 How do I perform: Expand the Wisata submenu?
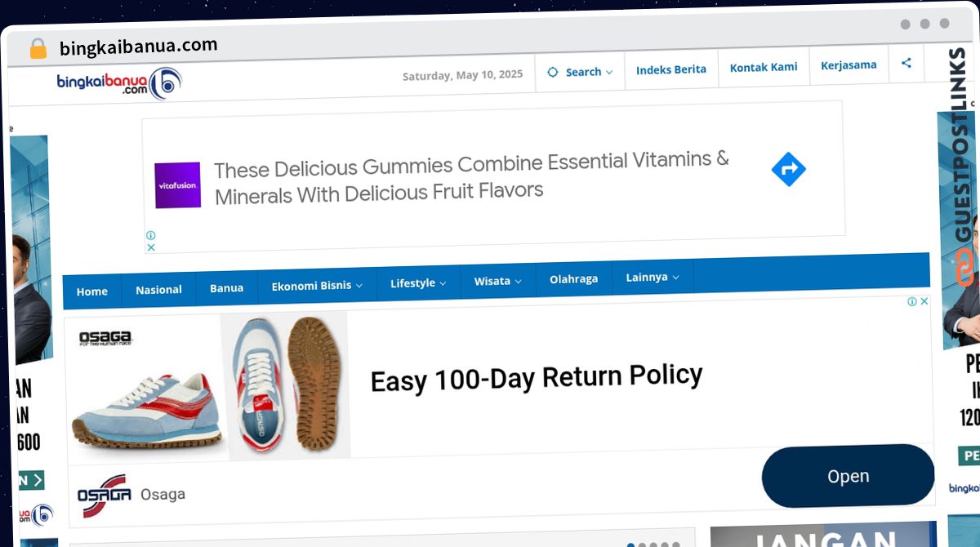click(497, 281)
